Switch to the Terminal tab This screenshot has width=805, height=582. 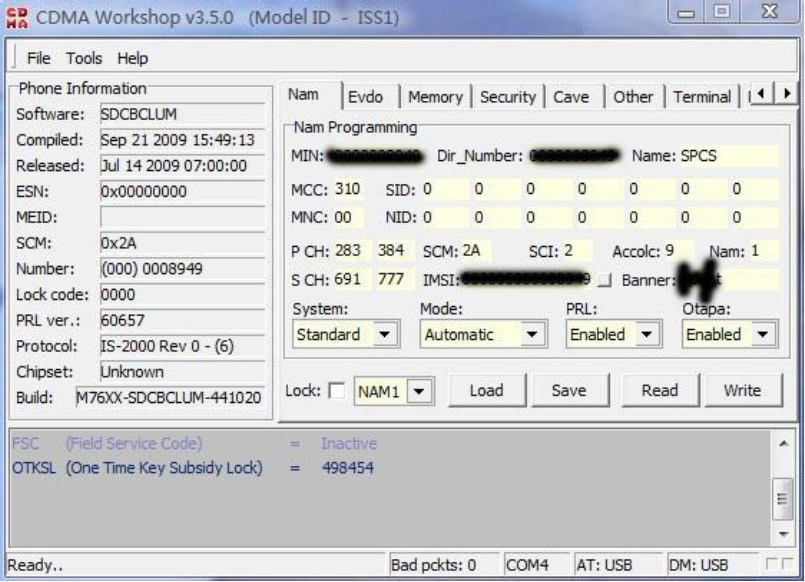pyautogui.click(x=702, y=97)
